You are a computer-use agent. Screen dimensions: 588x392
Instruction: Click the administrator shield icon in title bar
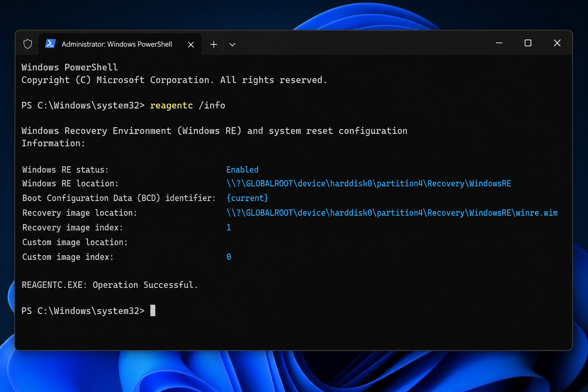pos(28,44)
